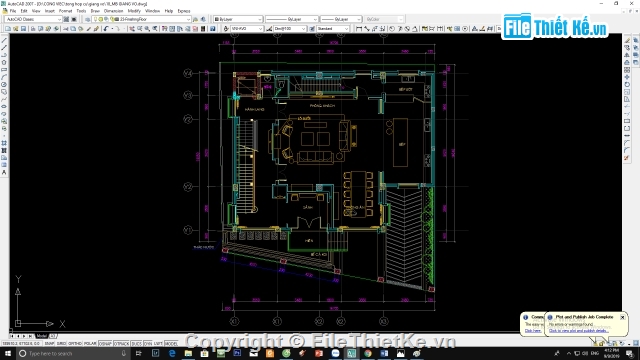This screenshot has width=640, height=360.
Task: Create a new drawing with QNew icon
Action: click(7, 29)
